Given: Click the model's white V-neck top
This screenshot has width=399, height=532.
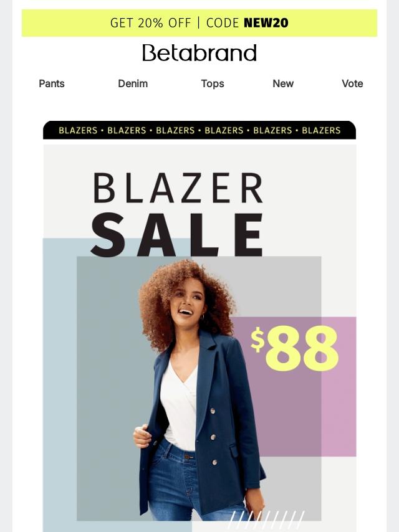Looking at the screenshot, I should pos(179,404).
